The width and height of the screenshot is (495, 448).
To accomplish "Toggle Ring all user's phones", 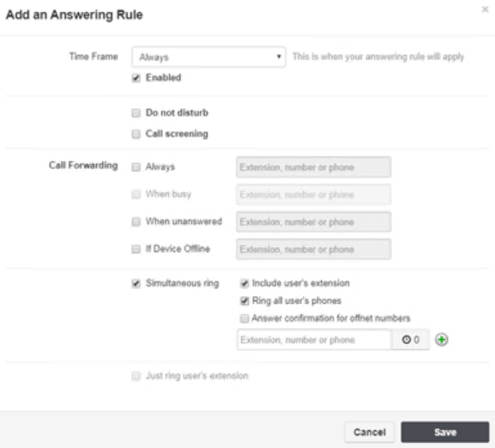I will coord(244,301).
